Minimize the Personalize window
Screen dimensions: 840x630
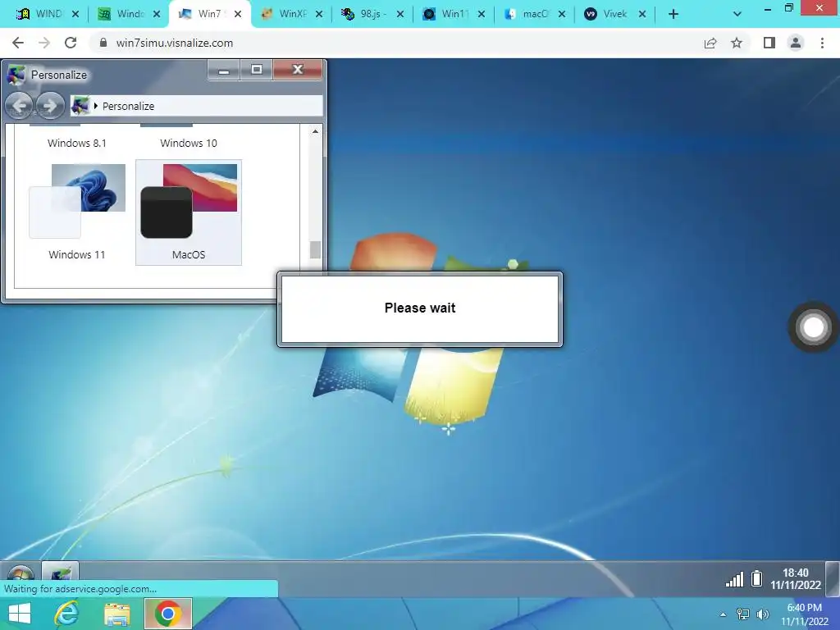pos(224,70)
